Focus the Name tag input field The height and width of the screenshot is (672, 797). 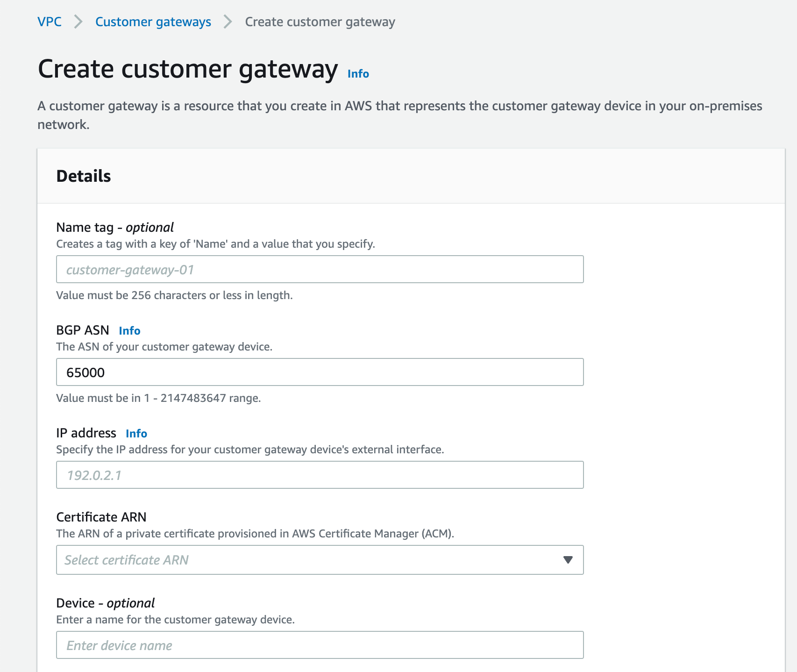[320, 269]
